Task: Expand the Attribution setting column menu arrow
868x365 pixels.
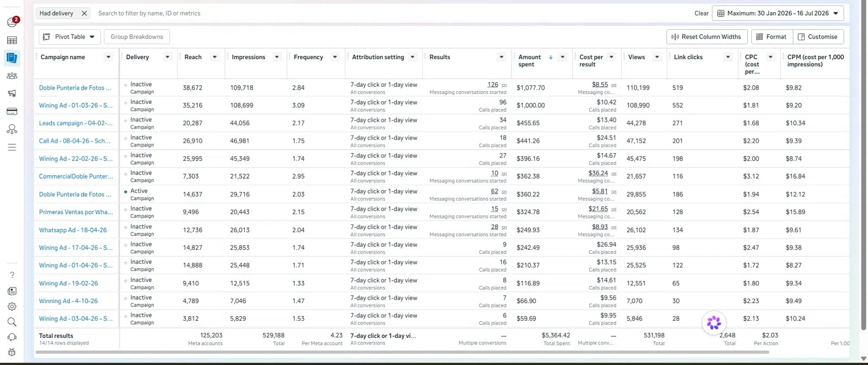Action: [412, 57]
